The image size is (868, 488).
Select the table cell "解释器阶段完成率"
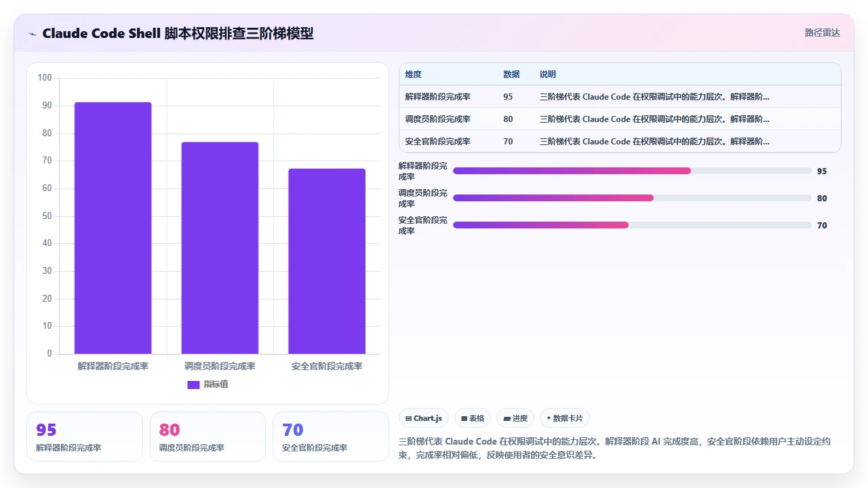[x=437, y=97]
